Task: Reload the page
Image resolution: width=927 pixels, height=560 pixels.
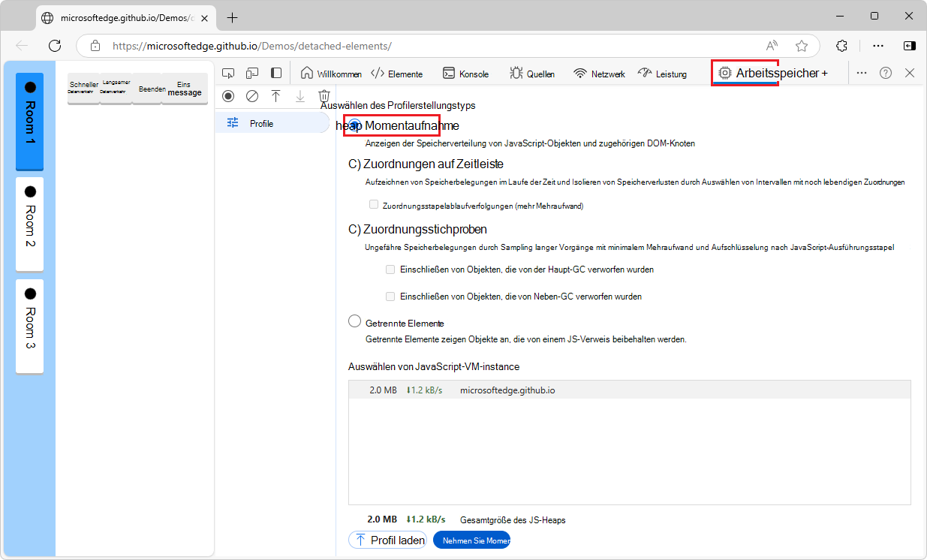Action: pos(54,46)
